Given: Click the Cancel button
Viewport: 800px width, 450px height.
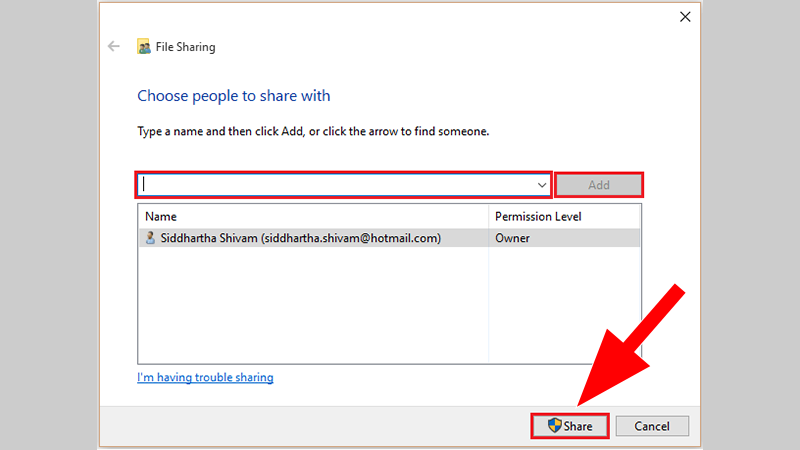Looking at the screenshot, I should pyautogui.click(x=652, y=426).
